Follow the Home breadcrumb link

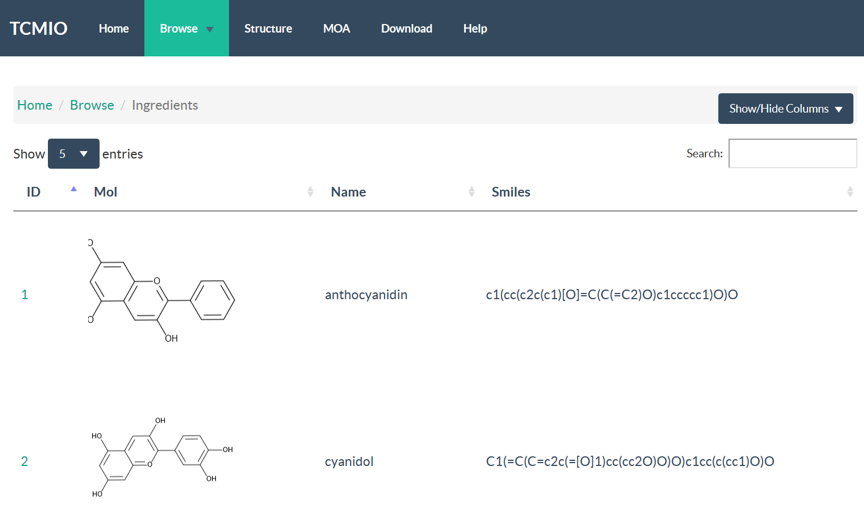pyautogui.click(x=35, y=105)
